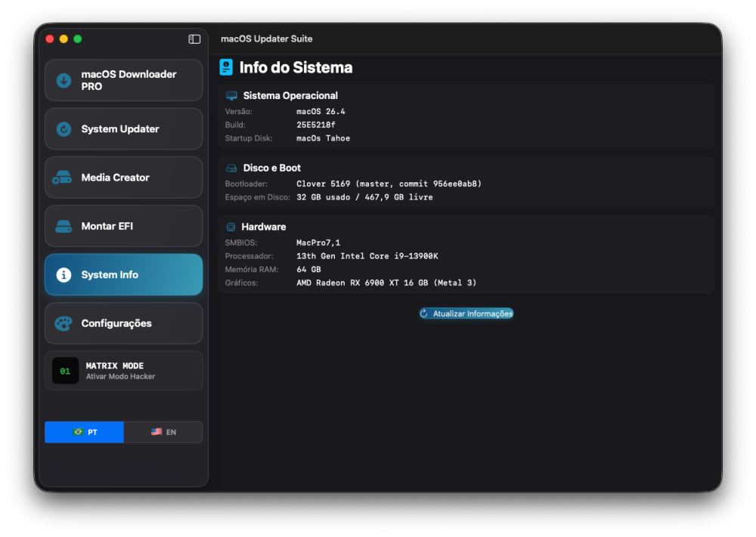Click the refresh icon in Atualizar Informações
This screenshot has width=756, height=537.
(424, 314)
